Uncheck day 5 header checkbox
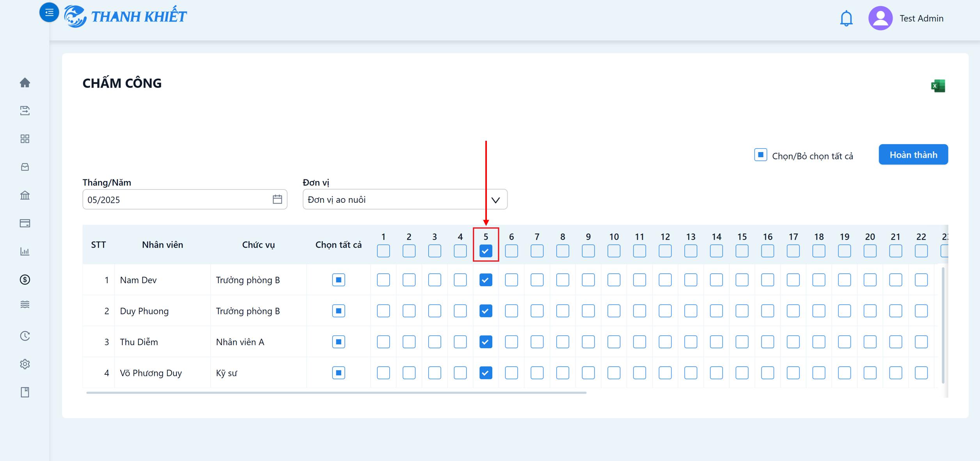 tap(486, 251)
